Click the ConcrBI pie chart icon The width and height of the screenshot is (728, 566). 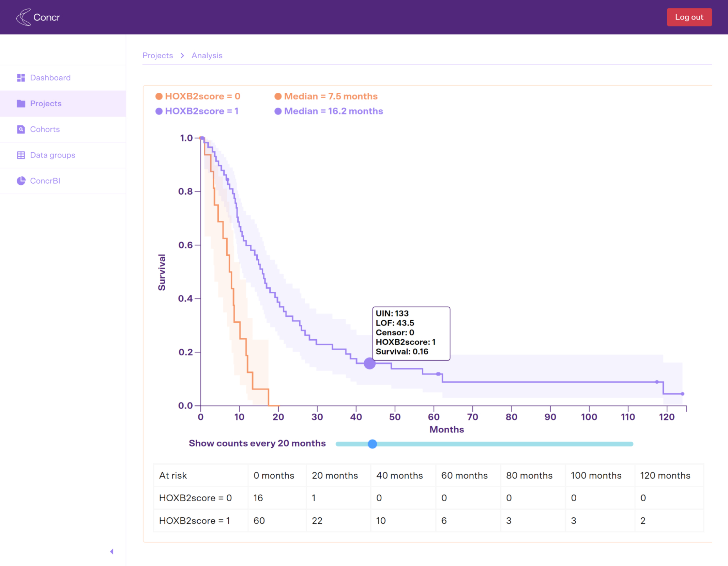[x=21, y=181]
